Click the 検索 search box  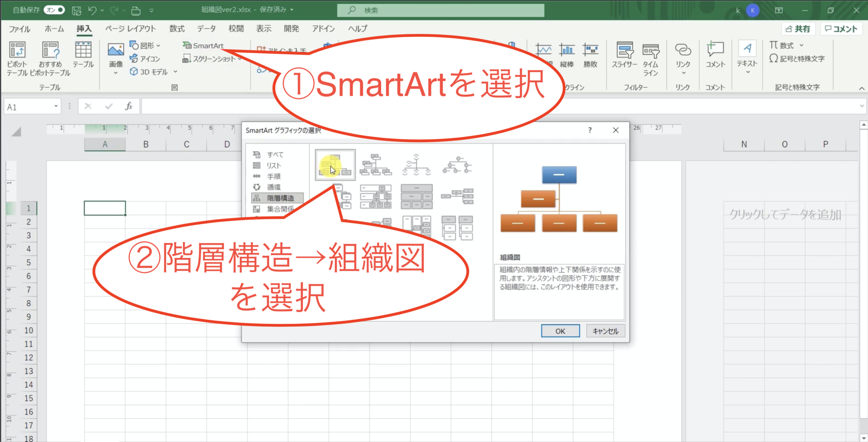441,10
